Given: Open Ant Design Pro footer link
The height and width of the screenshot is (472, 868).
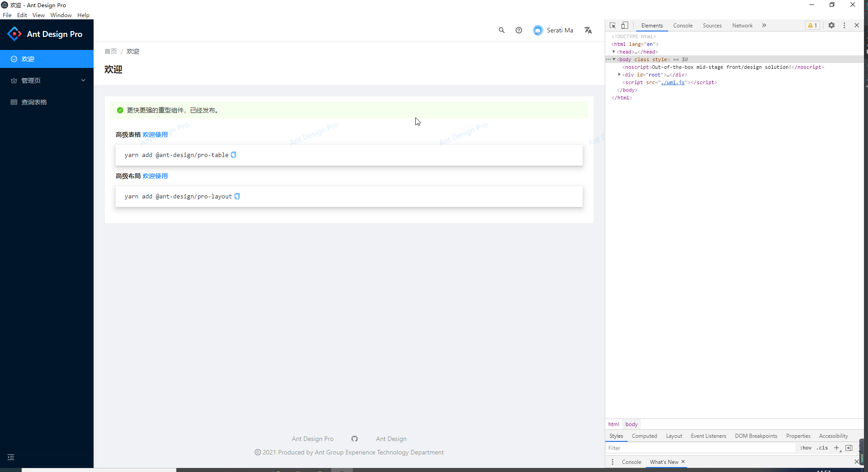Looking at the screenshot, I should point(313,439).
